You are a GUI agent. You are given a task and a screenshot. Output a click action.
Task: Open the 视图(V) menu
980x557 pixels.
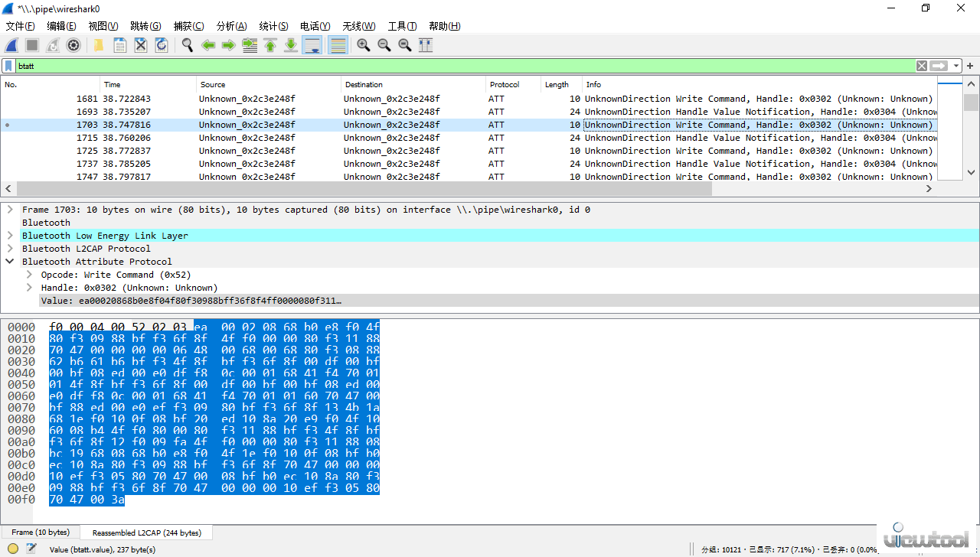103,26
